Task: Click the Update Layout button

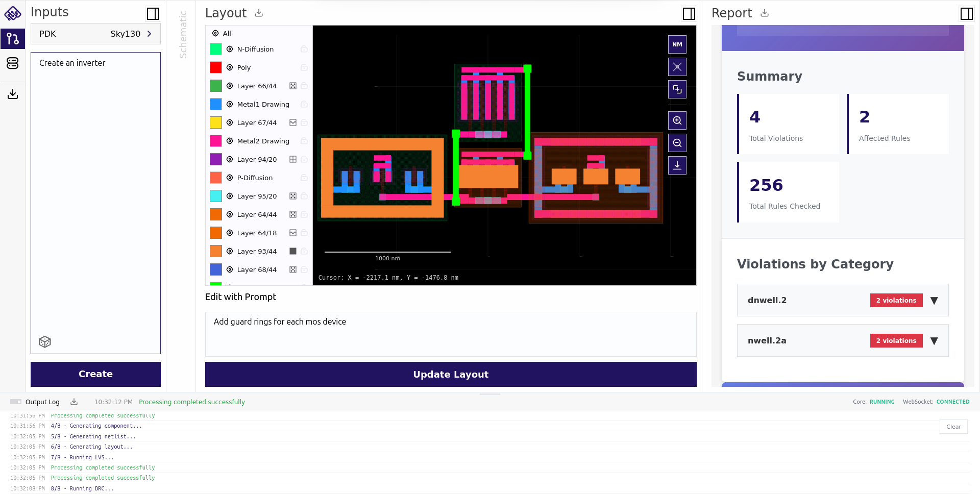Action: pyautogui.click(x=451, y=375)
